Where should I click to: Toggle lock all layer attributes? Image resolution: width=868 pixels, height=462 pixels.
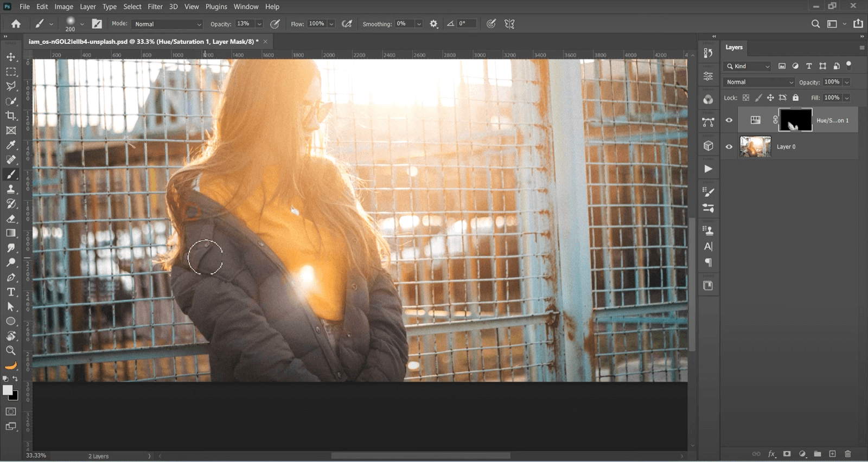795,98
